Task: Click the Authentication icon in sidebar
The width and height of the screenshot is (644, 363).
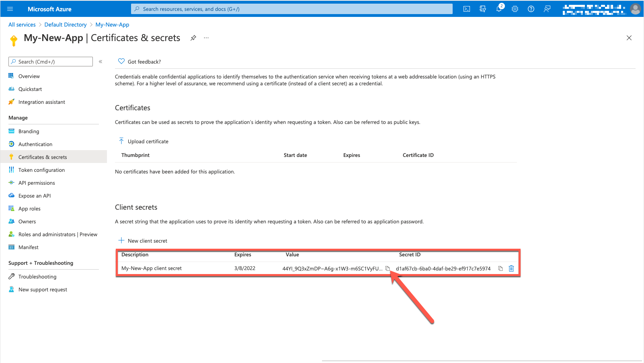Action: click(x=11, y=144)
